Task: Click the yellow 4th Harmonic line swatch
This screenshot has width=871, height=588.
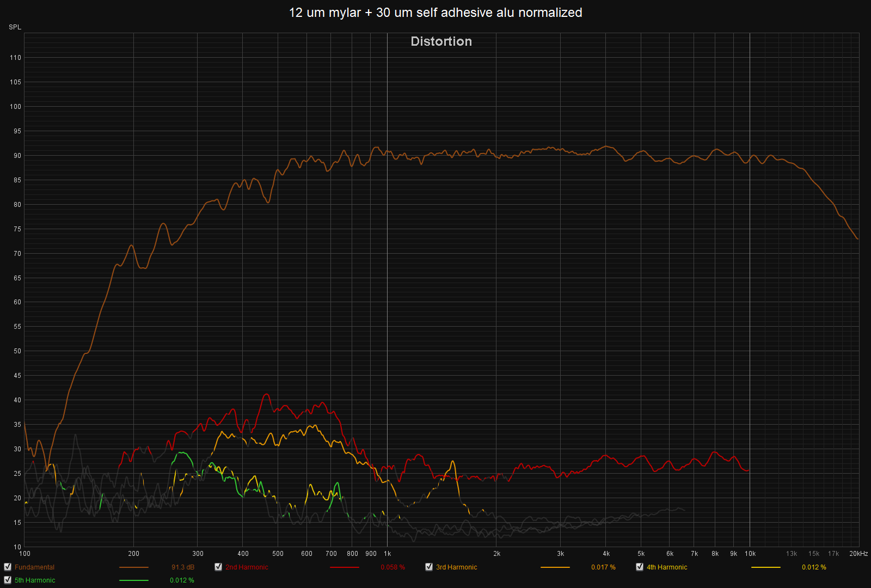Action: point(766,567)
